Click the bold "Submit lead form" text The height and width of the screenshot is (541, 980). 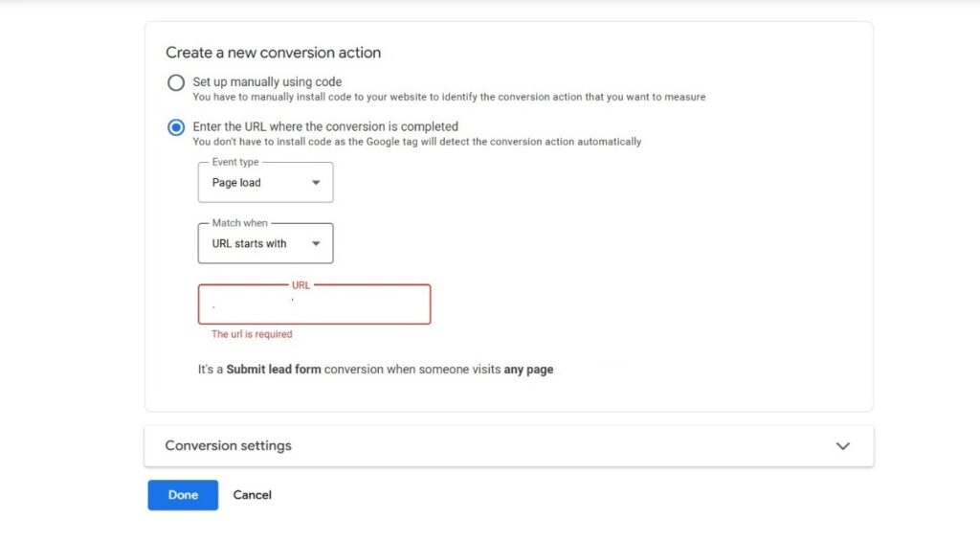[x=274, y=370]
